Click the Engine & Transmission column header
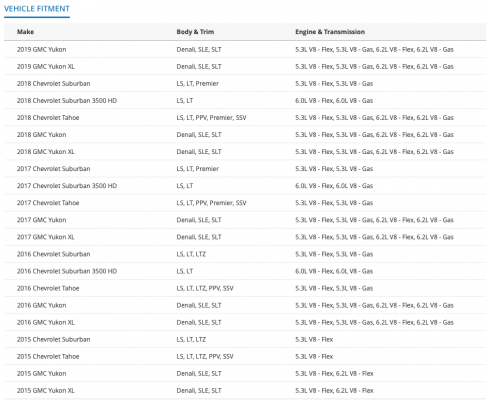The height and width of the screenshot is (400, 486). click(330, 32)
